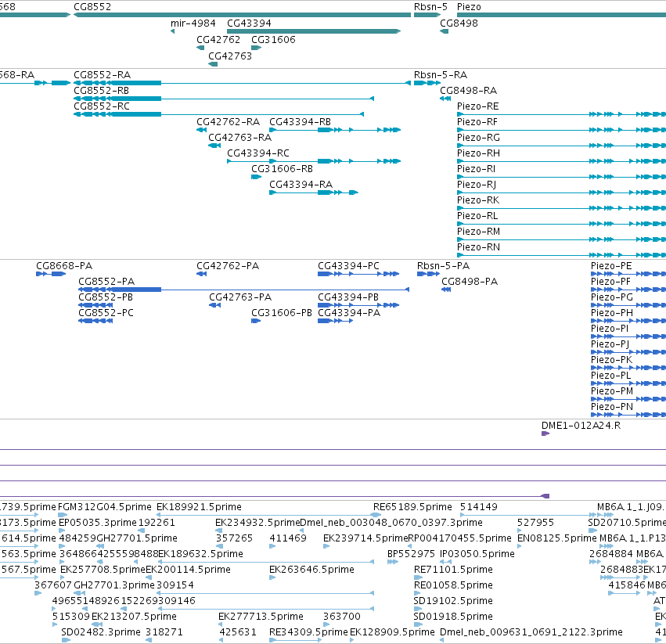The height and width of the screenshot is (644, 666).
Task: Click transcript Piezo-RG
Action: [478, 138]
